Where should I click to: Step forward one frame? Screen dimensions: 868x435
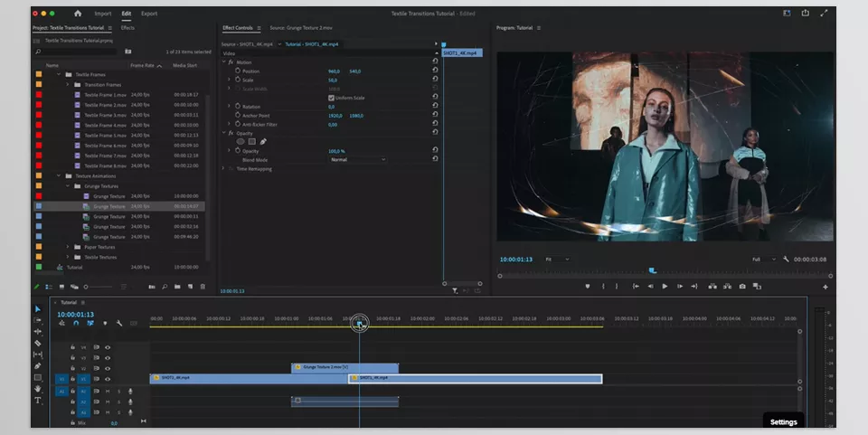tap(680, 286)
